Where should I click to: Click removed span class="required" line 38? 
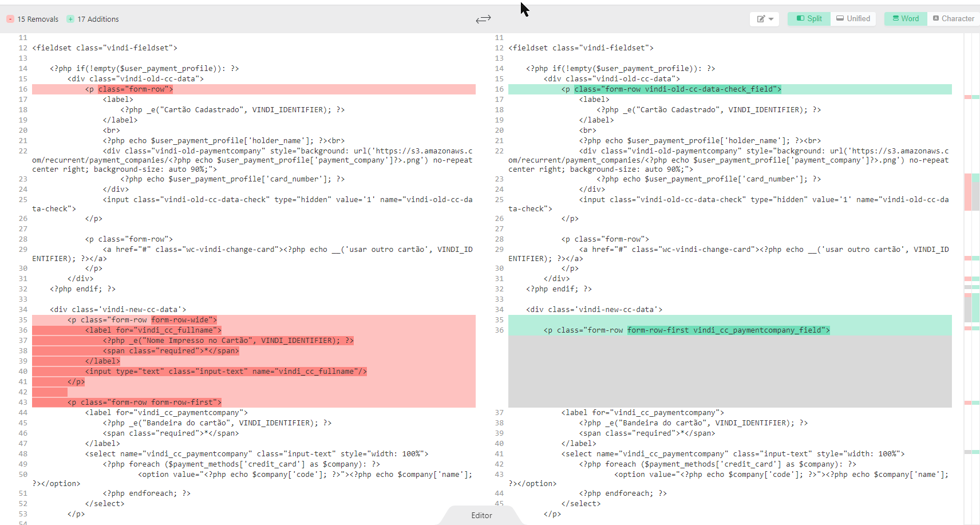(254, 351)
